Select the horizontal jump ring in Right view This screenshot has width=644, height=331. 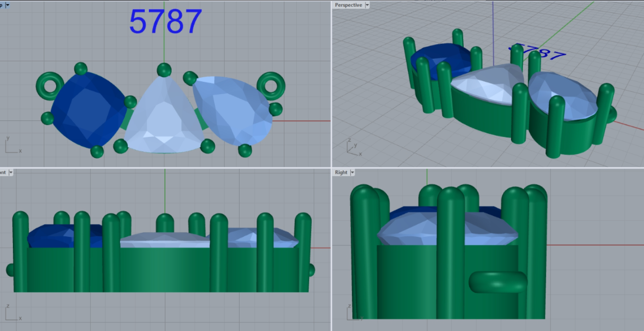(498, 282)
